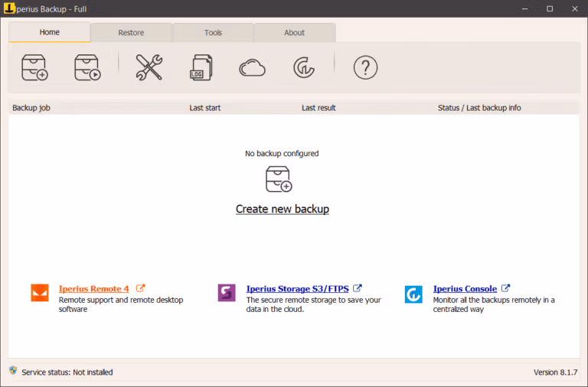Click external link icon beside Iperius Storage S3/FTPS
The height and width of the screenshot is (387, 588).
pos(358,288)
